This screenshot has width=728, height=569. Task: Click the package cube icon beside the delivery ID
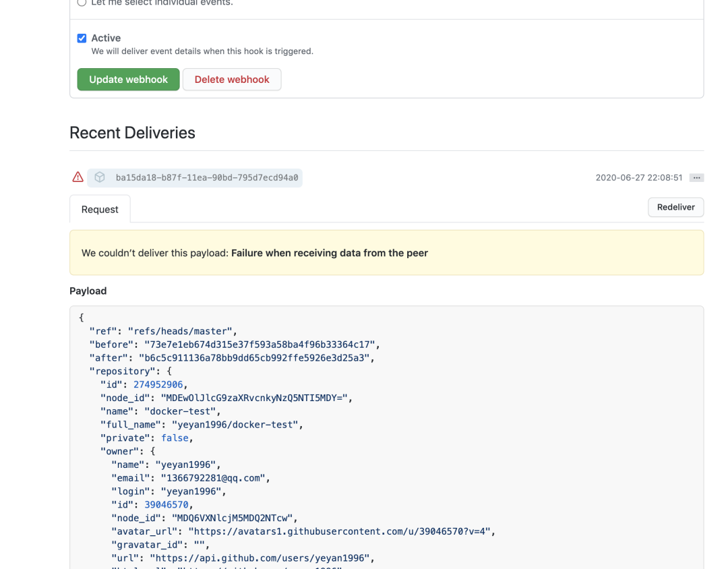99,177
